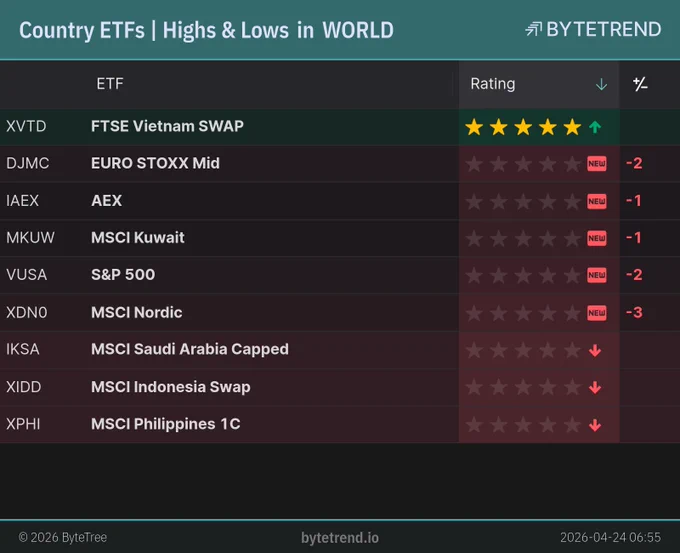Select the MSCI Philippines 1C name

pos(166,424)
